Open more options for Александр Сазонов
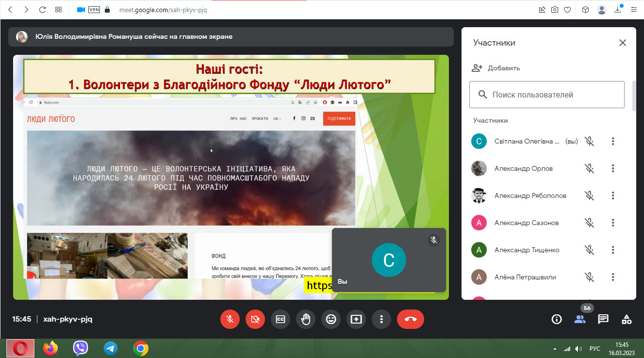The width and height of the screenshot is (644, 358). point(613,223)
